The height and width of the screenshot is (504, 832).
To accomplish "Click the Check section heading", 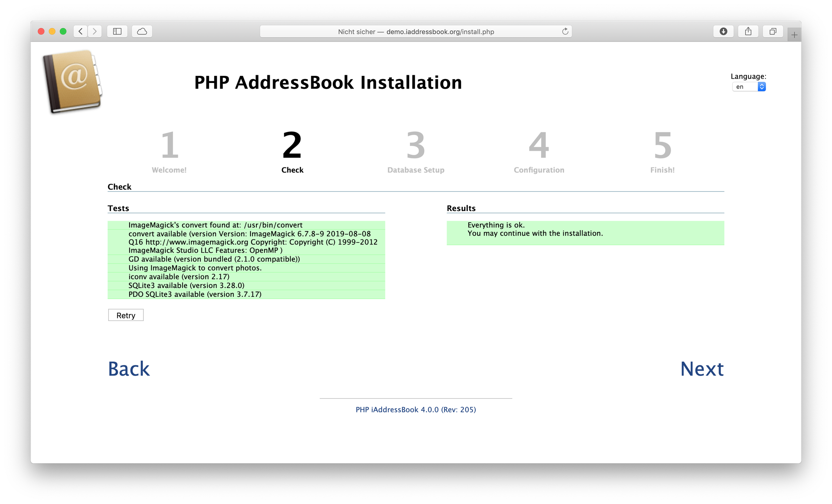I will 119,187.
